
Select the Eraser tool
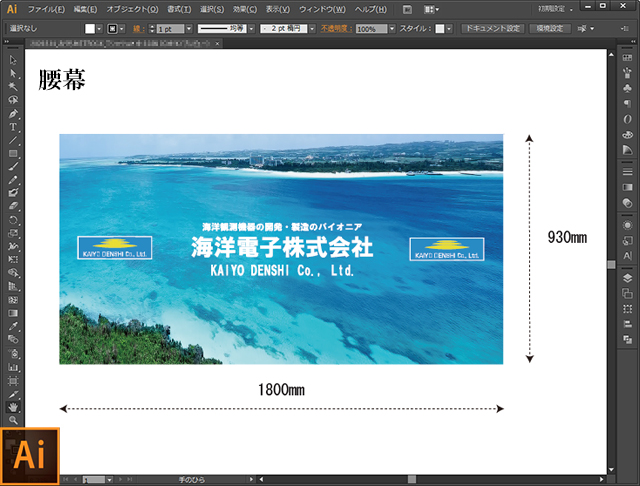(13, 206)
